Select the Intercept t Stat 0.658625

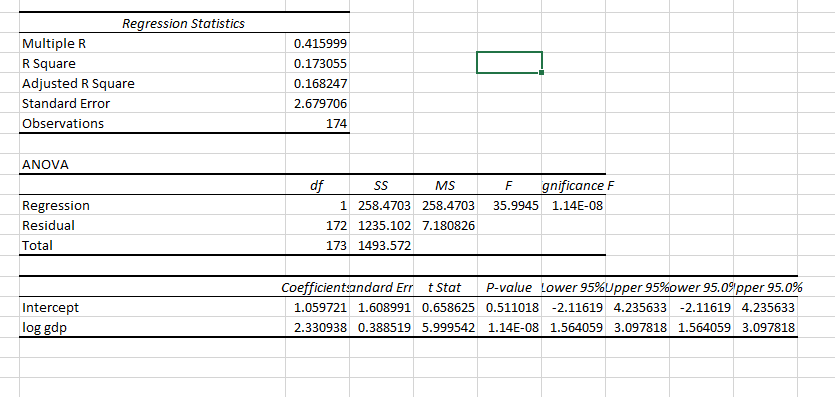tap(445, 308)
